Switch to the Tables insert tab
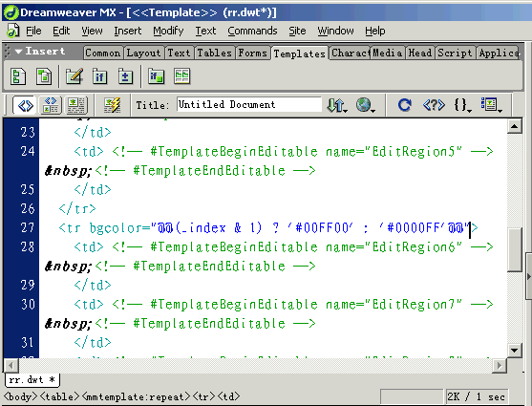This screenshot has width=532, height=406. coord(215,53)
